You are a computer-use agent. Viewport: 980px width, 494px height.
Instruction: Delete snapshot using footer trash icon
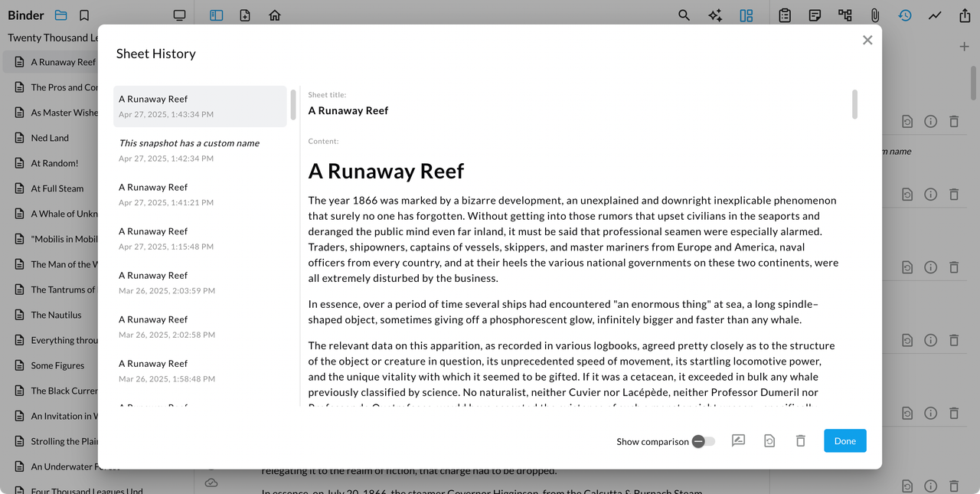point(800,440)
